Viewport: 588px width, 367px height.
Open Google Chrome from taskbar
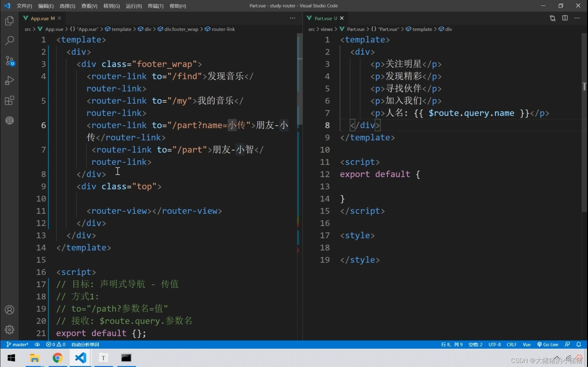pyautogui.click(x=58, y=358)
